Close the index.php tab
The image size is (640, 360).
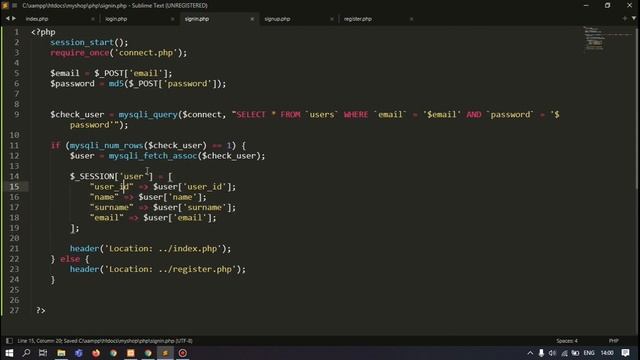coord(93,19)
